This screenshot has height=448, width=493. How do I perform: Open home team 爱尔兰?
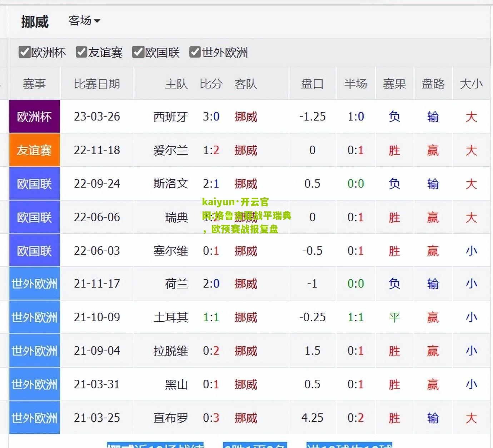171,150
